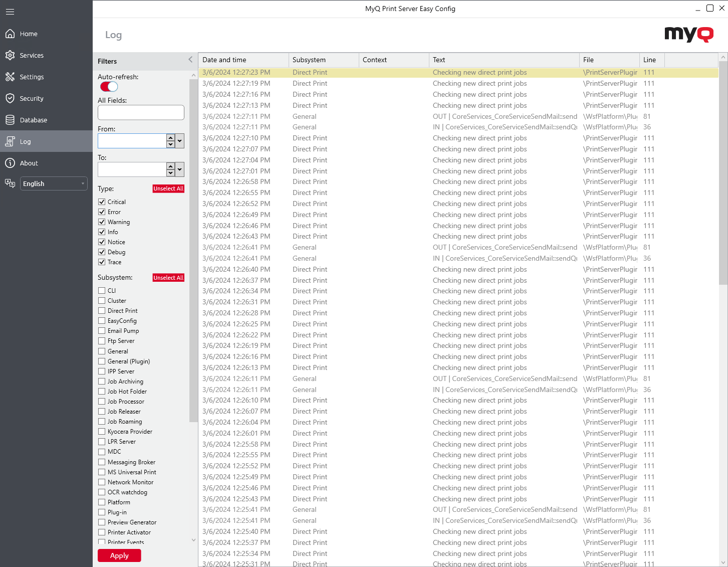Screen dimensions: 728x567
Task: Click the Log section icon
Action: coord(11,141)
